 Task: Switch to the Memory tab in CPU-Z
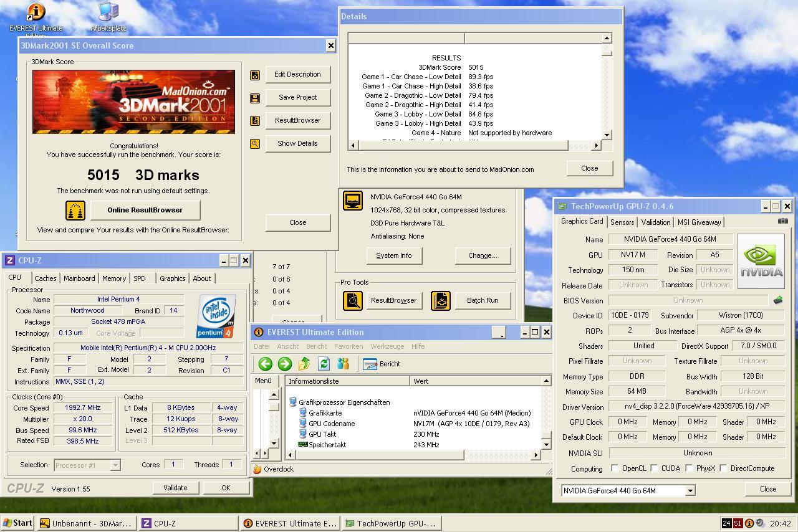[x=114, y=278]
